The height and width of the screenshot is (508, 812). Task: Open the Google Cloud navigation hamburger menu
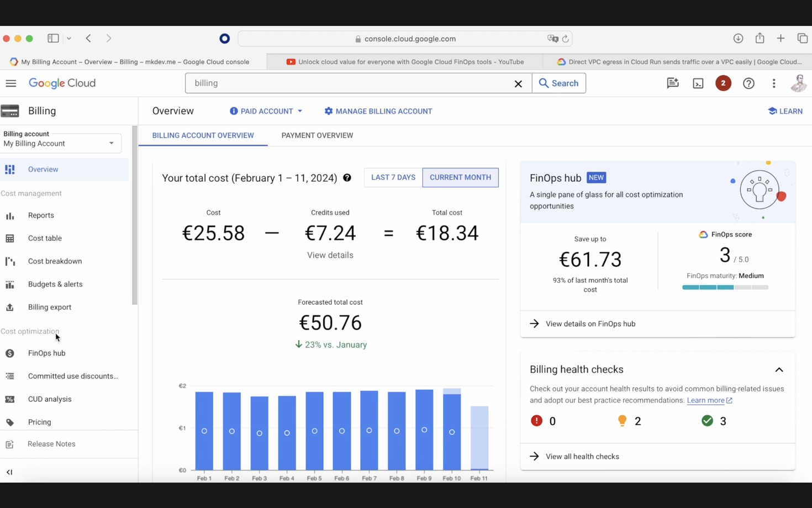point(11,83)
